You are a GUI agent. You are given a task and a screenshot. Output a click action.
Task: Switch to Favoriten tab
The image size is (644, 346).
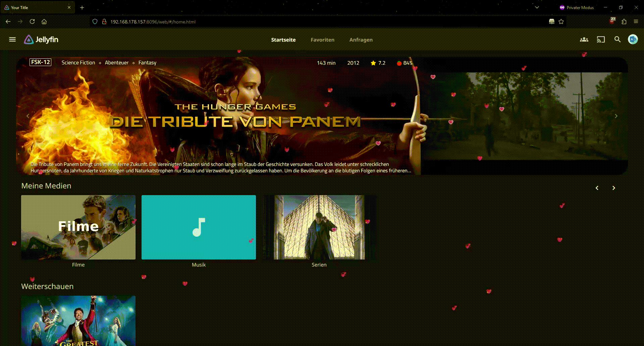pos(322,40)
